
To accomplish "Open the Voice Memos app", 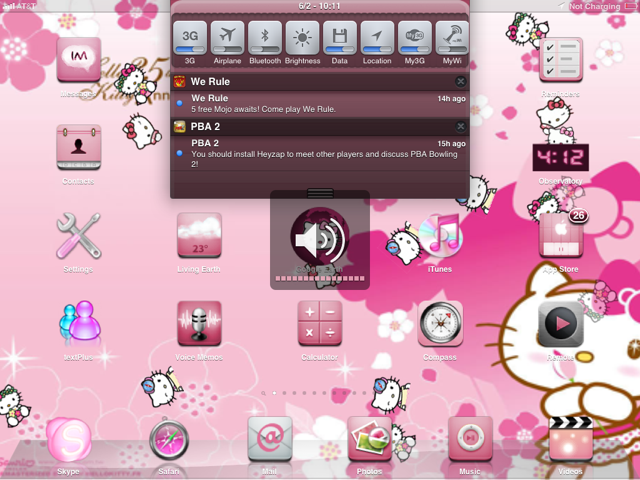I will 199,323.
